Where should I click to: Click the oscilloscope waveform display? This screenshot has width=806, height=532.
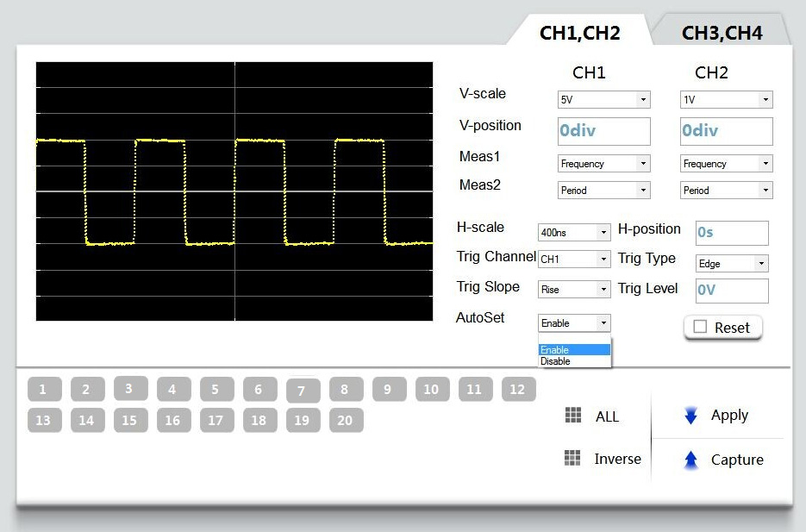pos(234,191)
